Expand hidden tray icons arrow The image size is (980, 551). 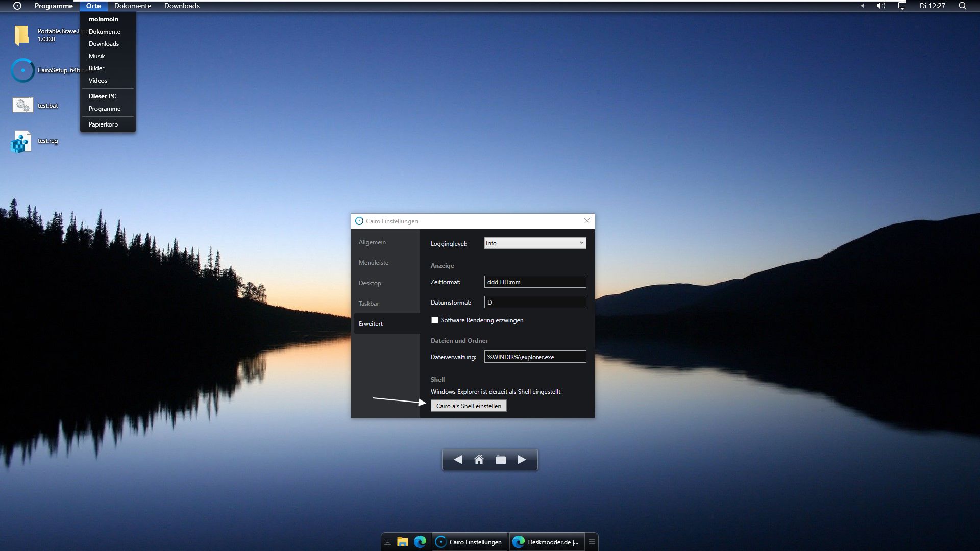click(862, 6)
